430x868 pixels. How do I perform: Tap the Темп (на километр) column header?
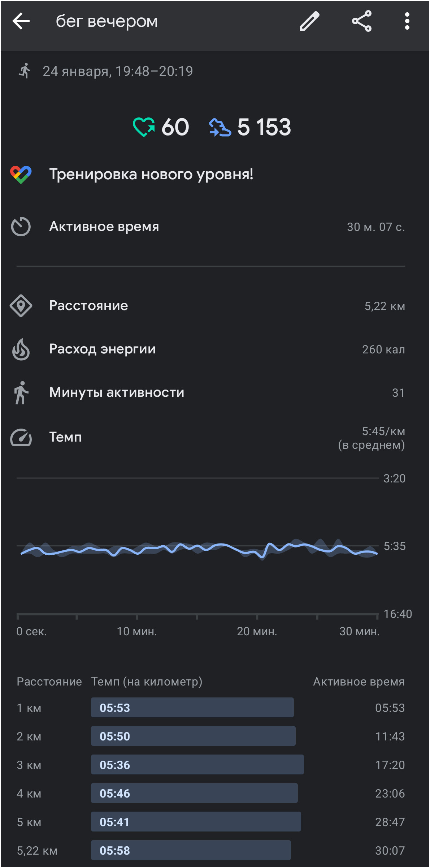click(147, 682)
